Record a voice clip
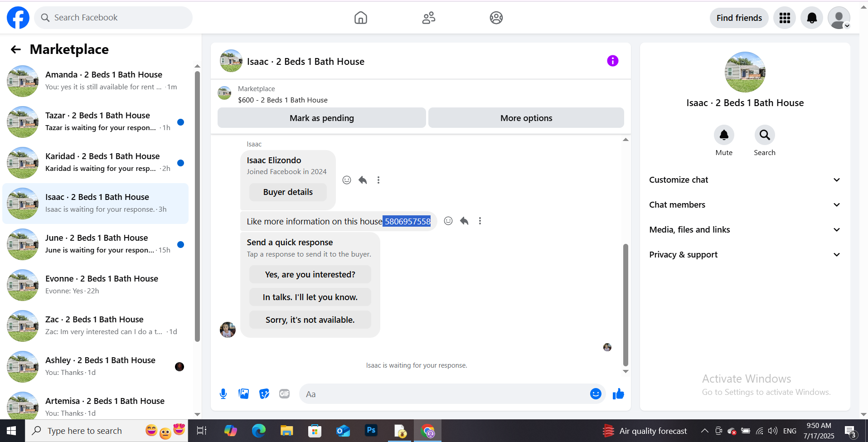This screenshot has height=442, width=868. [x=223, y=394]
